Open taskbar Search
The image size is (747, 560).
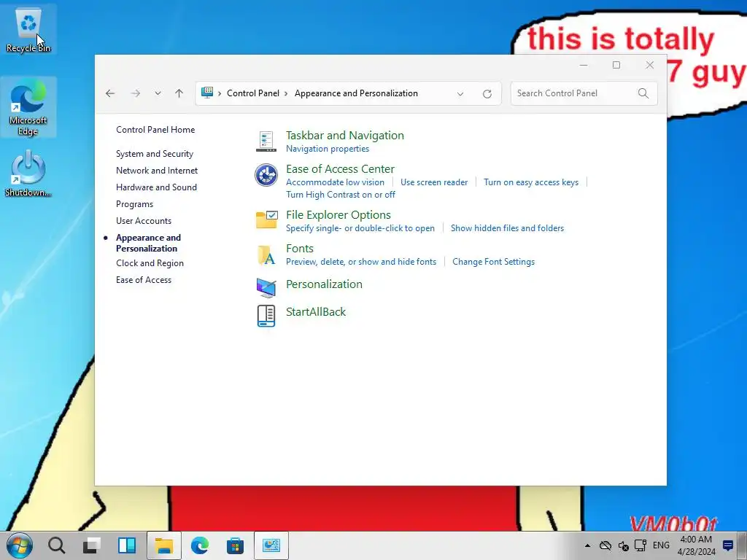point(56,545)
